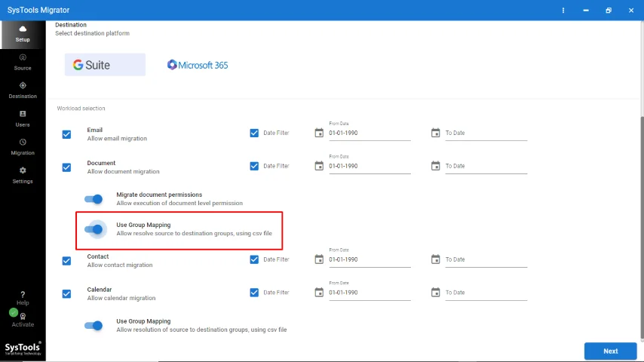The image size is (644, 362).
Task: Click "Select destination platform" text
Action: click(93, 33)
